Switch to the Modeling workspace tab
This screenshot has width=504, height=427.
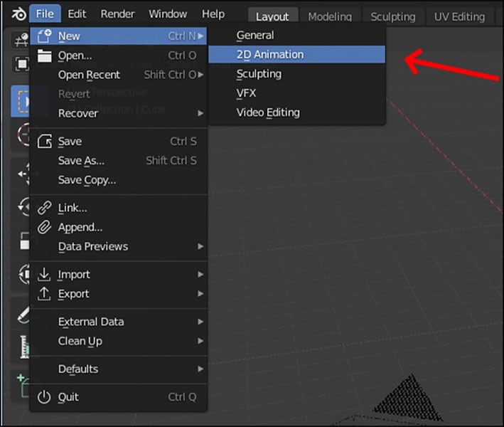[330, 16]
